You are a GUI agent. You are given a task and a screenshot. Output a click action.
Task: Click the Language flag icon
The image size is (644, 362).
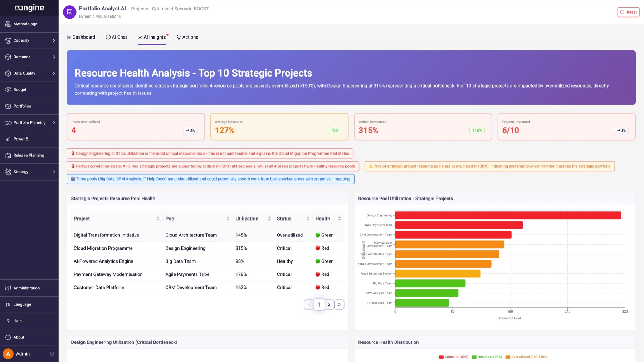tap(8, 304)
